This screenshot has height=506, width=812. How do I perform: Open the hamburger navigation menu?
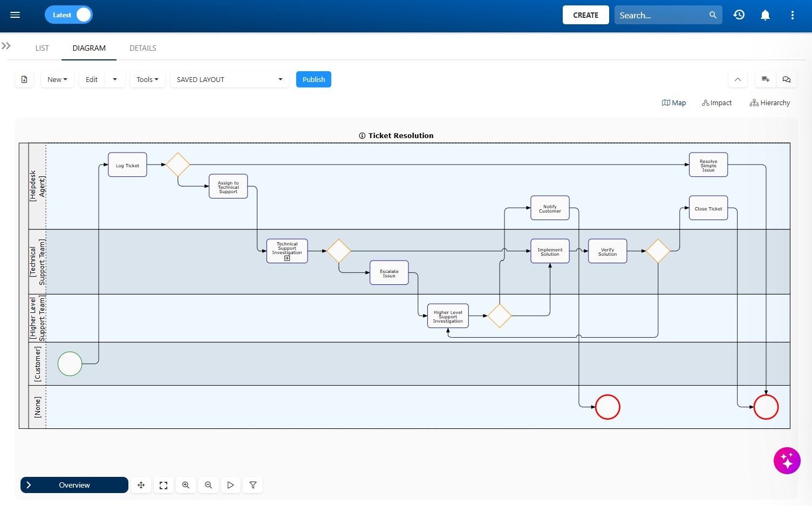15,15
